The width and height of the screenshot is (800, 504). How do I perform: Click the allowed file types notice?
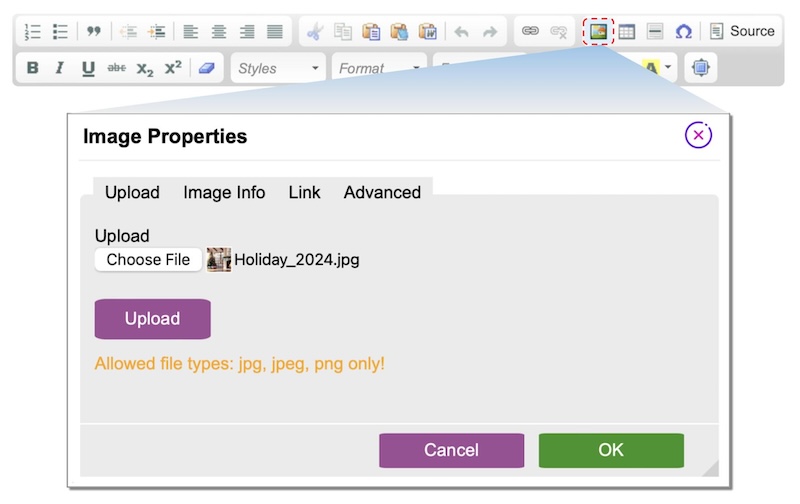[x=240, y=364]
